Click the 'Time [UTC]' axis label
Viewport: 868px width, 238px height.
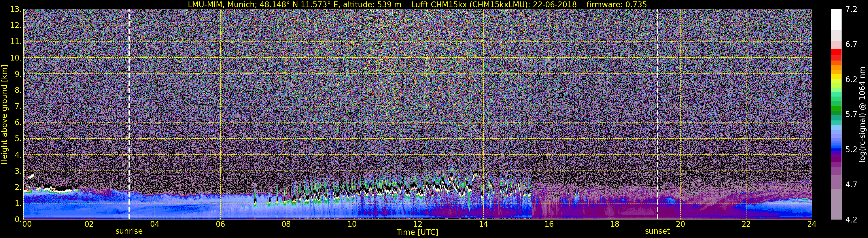[x=417, y=232]
